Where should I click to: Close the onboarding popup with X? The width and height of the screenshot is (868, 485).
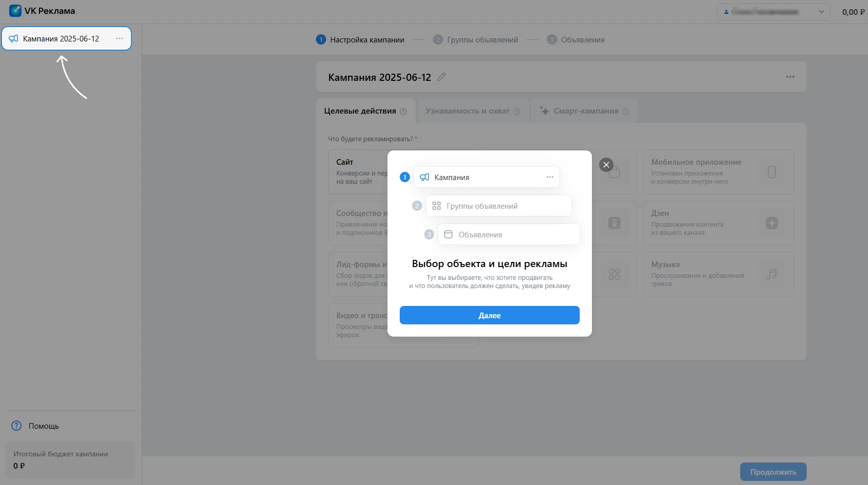[x=606, y=165]
